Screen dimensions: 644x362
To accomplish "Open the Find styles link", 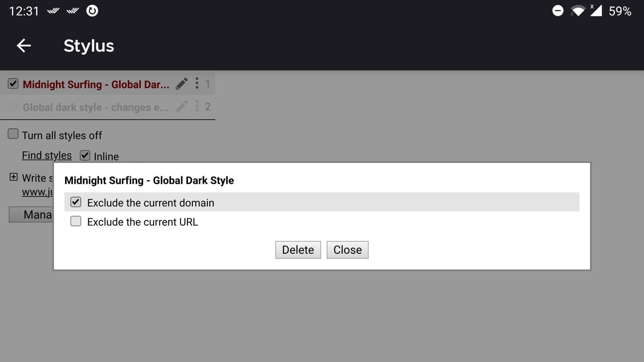I will 47,155.
